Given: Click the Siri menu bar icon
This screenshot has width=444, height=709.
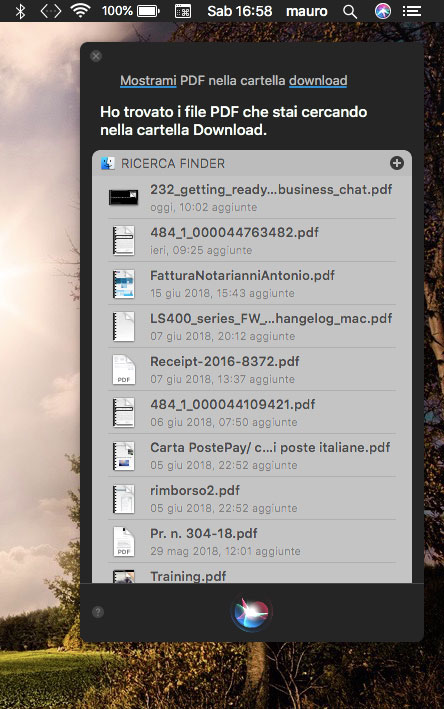Looking at the screenshot, I should point(383,11).
